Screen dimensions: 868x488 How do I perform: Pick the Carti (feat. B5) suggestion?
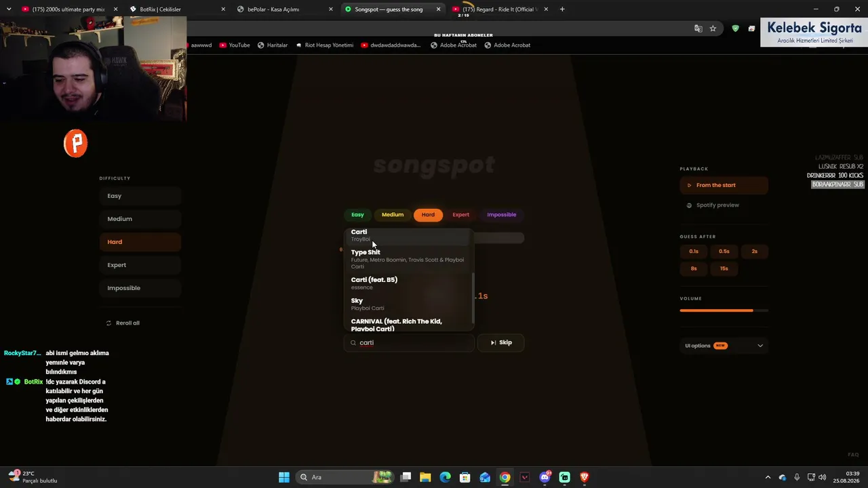pyautogui.click(x=408, y=283)
